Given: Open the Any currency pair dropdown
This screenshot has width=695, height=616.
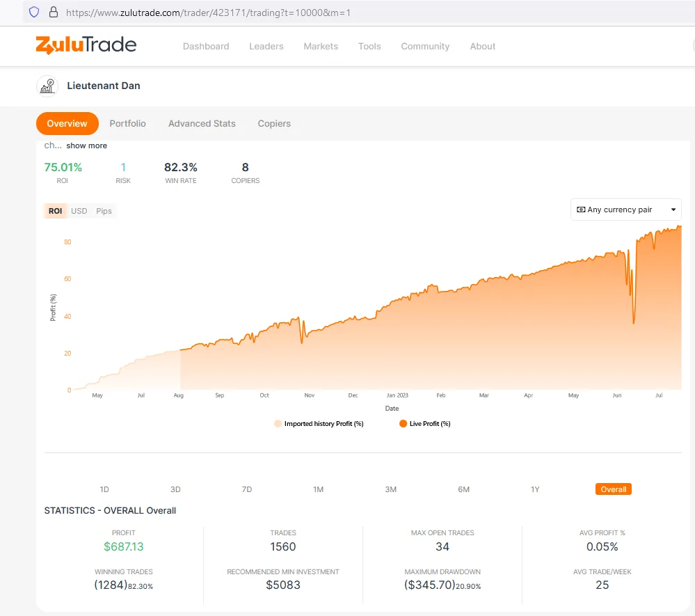Looking at the screenshot, I should point(626,210).
